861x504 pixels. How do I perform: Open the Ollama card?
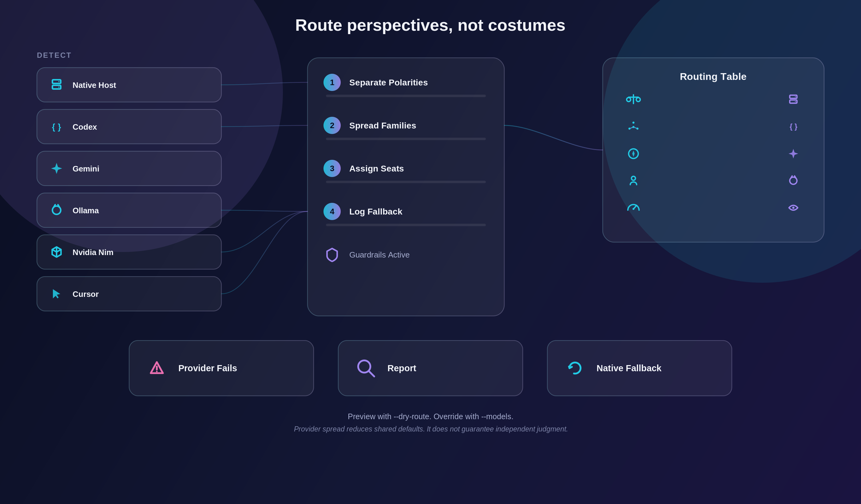tap(129, 210)
